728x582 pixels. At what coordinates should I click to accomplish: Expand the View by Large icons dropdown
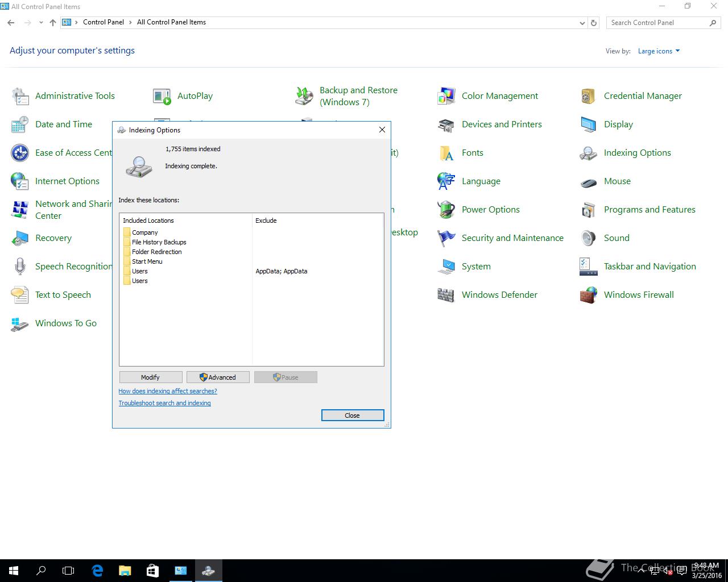pyautogui.click(x=659, y=51)
